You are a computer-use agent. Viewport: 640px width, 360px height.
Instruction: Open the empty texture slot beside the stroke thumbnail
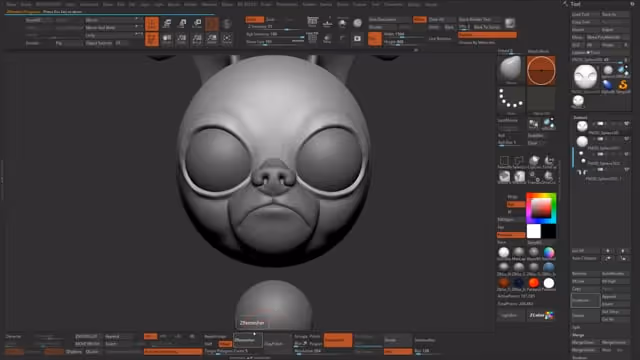(541, 100)
